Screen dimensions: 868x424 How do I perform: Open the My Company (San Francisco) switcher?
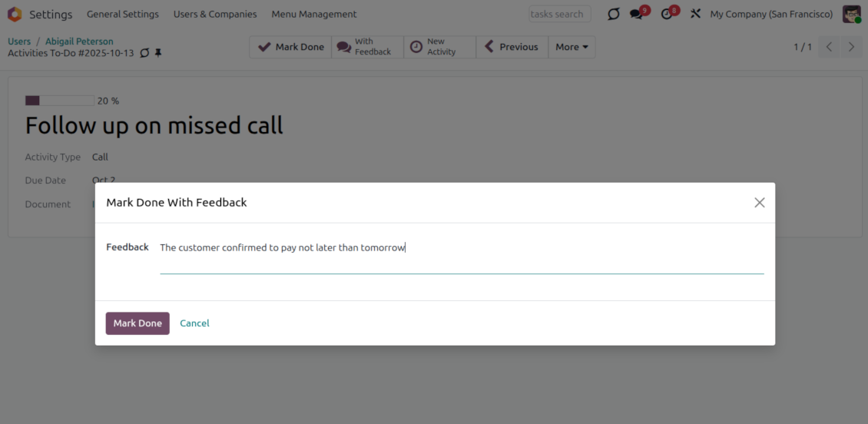[x=771, y=14]
